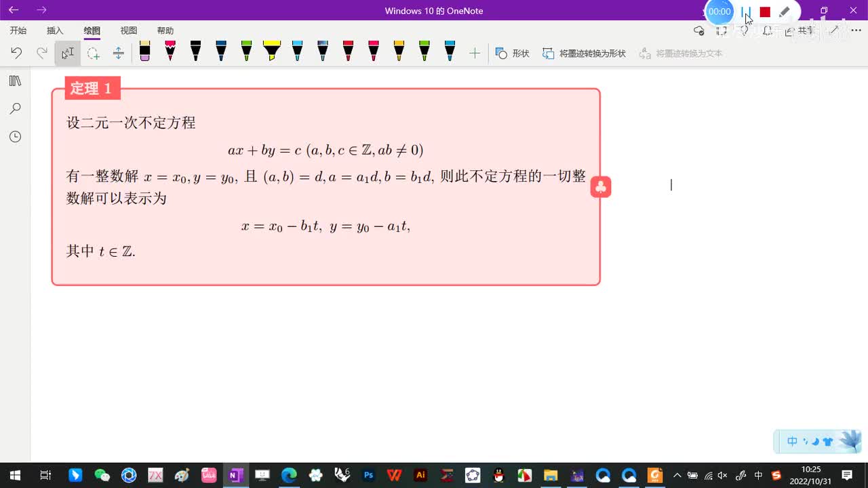Viewport: 868px width, 488px height.
Task: Go forward with the title bar arrow
Action: [x=42, y=10]
